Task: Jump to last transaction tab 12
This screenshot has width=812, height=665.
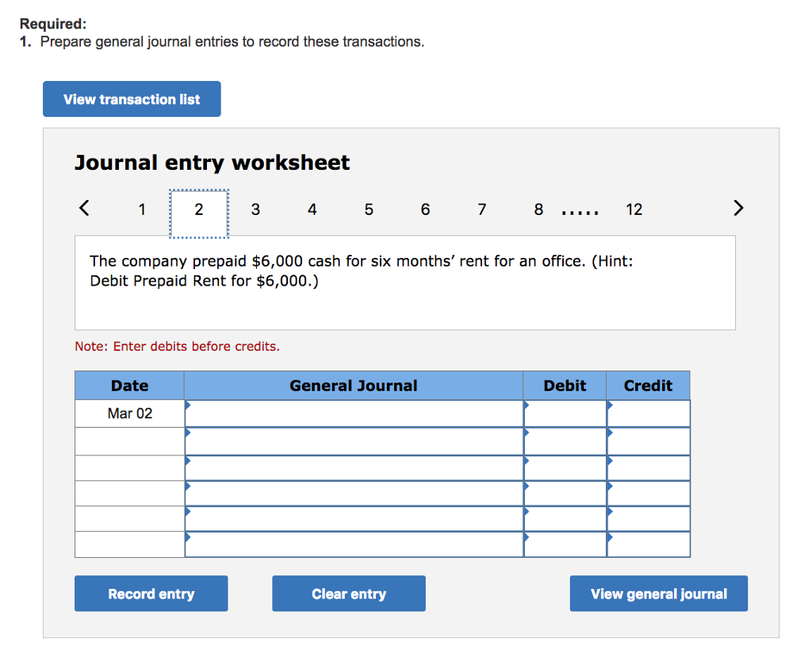Action: pos(634,209)
